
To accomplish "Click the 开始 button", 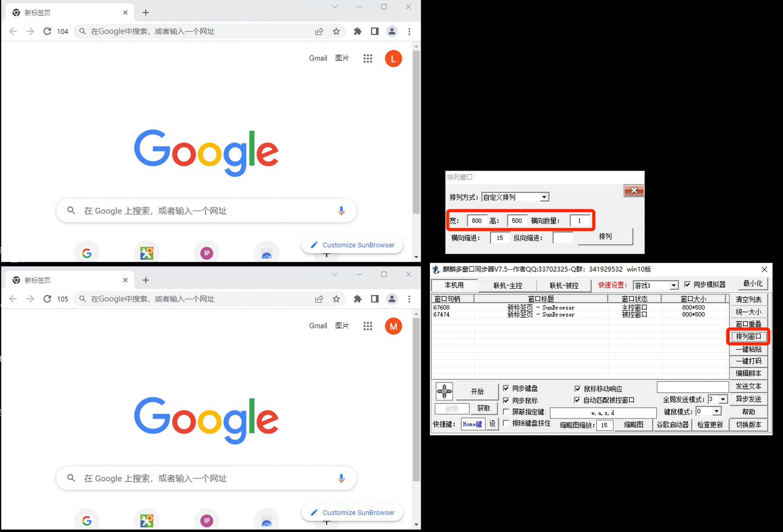I will (477, 391).
